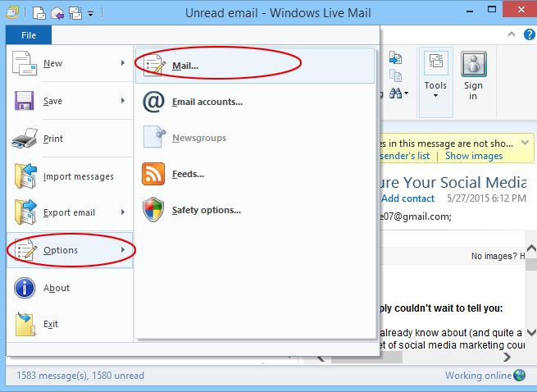
Task: Click Send/Receive quick access icon
Action: tap(75, 13)
